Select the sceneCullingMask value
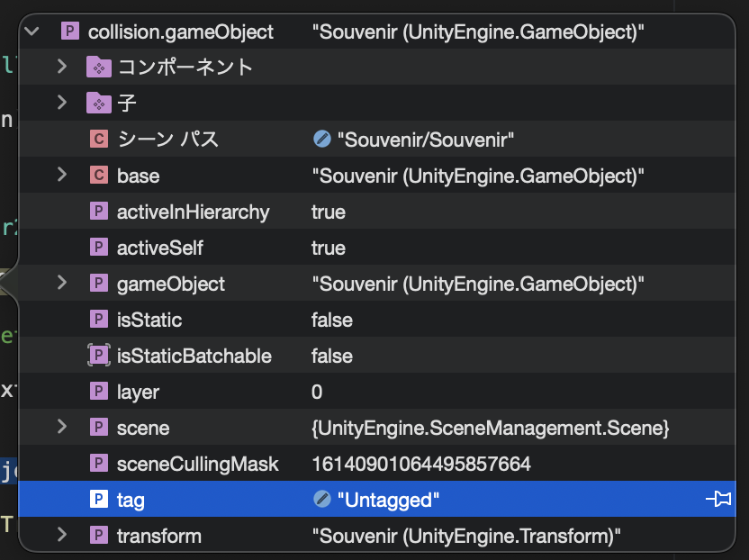Viewport: 749px width, 560px height. tap(420, 464)
